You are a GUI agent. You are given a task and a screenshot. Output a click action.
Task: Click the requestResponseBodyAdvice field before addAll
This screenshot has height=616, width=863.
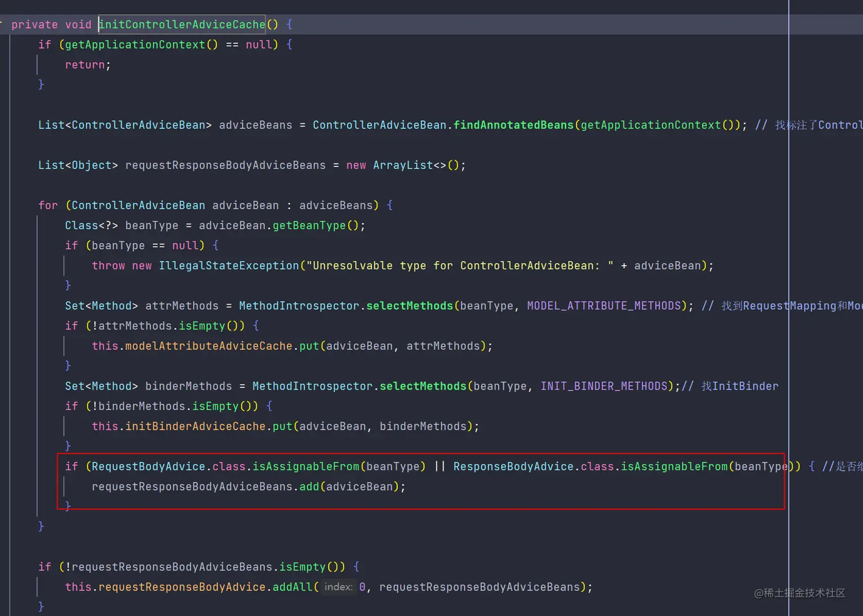(x=182, y=587)
